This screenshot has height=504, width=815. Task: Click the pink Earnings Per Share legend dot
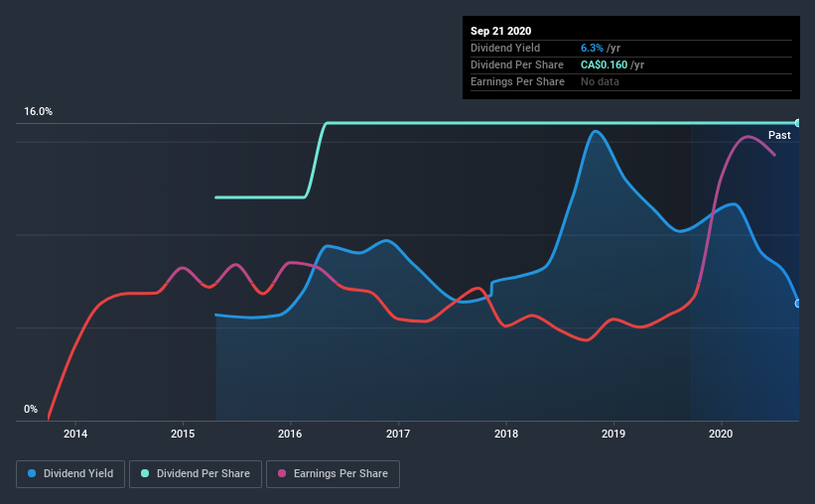tap(282, 473)
